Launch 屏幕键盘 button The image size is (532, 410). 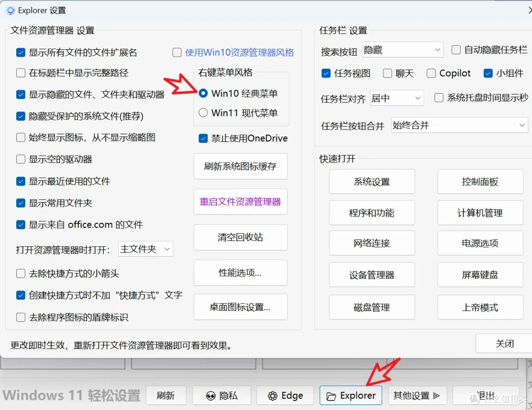[x=480, y=274]
